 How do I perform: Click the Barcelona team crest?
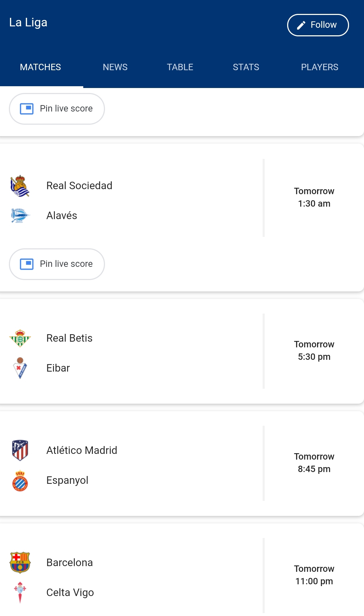click(x=20, y=563)
